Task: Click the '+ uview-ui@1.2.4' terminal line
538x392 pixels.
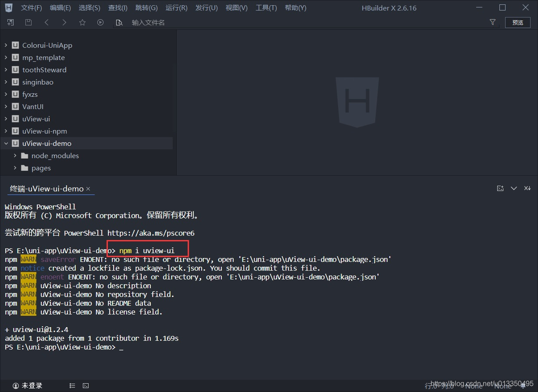Action: [x=37, y=329]
